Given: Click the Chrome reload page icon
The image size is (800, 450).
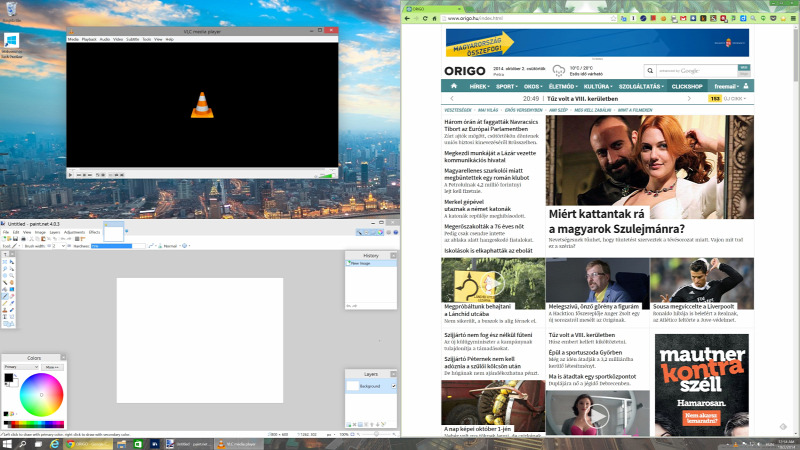Looking at the screenshot, I should (x=425, y=18).
